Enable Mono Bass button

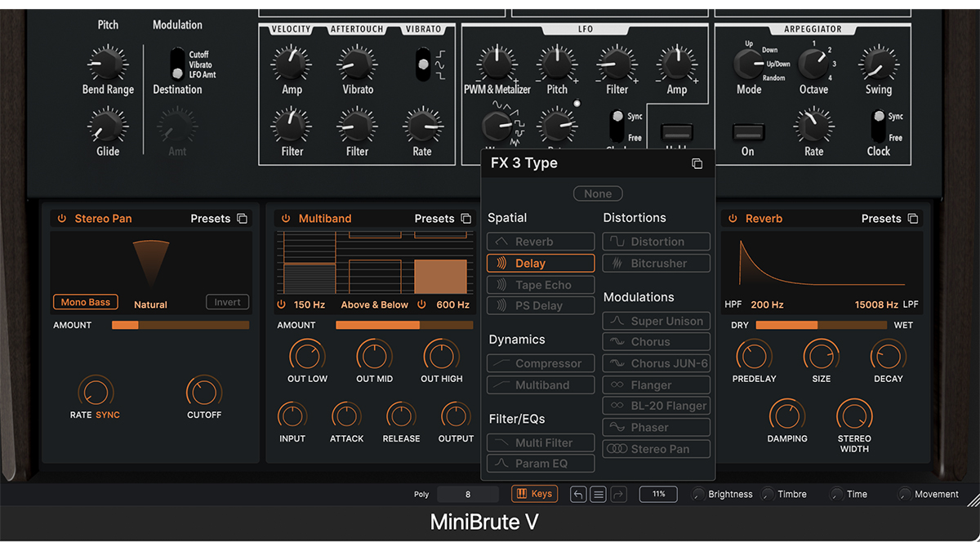click(86, 302)
